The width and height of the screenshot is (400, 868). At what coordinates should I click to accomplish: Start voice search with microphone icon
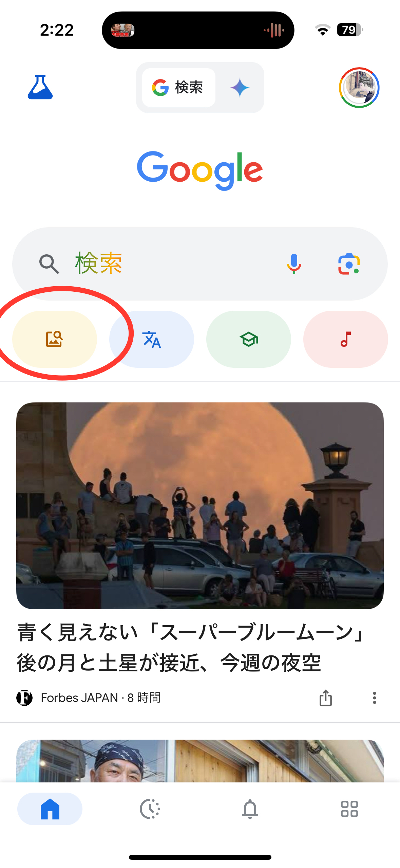(x=294, y=264)
